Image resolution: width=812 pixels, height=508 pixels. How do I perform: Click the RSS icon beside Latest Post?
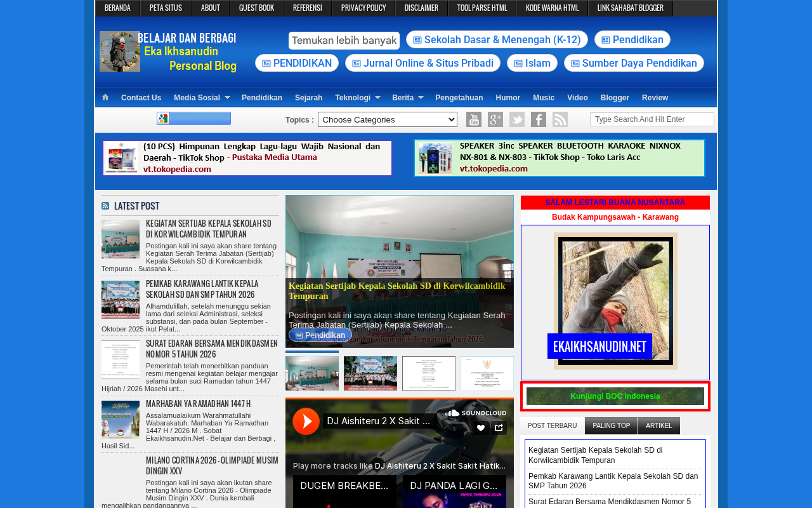[x=105, y=206]
